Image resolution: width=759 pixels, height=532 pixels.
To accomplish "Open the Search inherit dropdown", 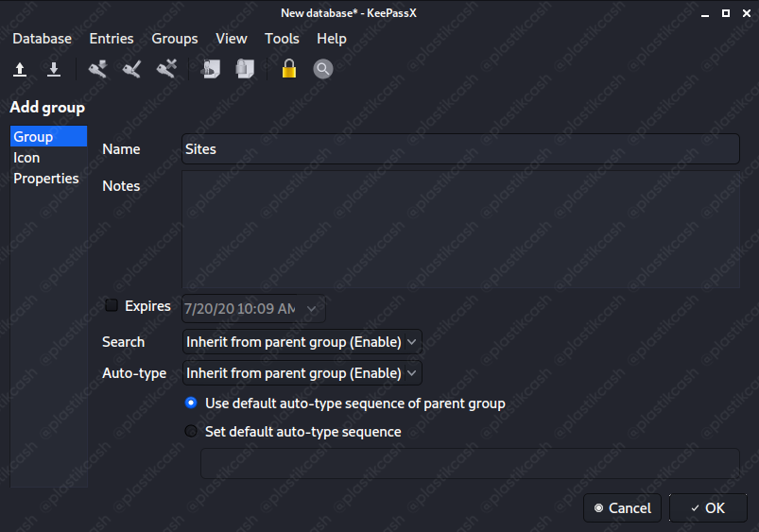I will (x=302, y=341).
